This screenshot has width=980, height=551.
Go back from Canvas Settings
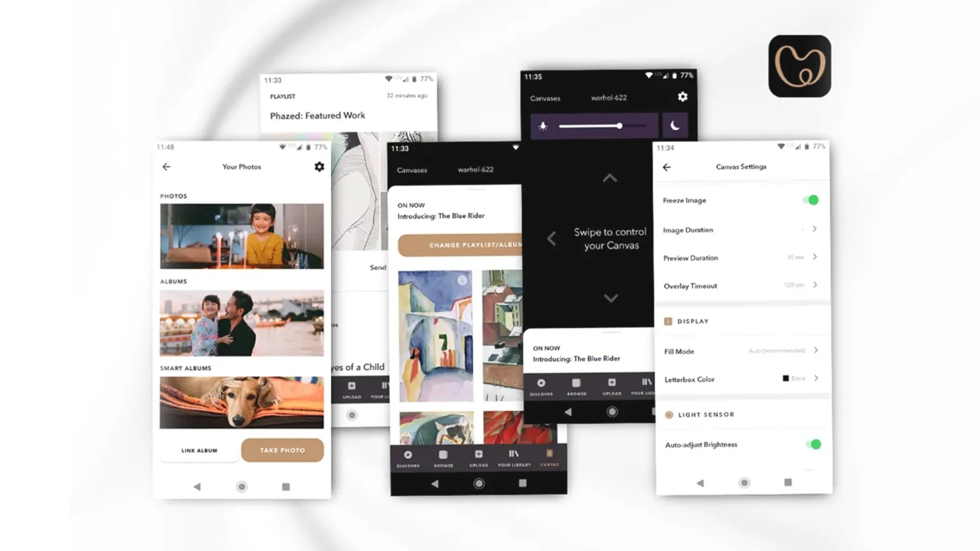(667, 167)
